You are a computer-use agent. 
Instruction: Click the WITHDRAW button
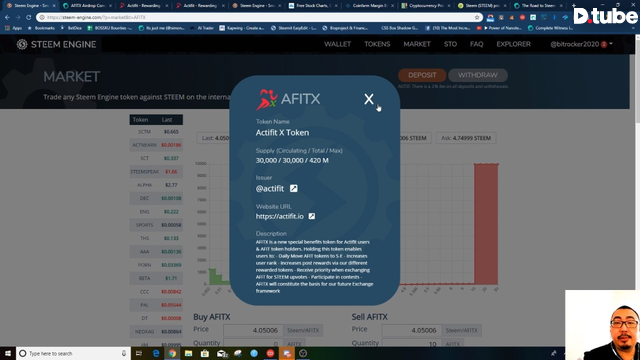(478, 75)
